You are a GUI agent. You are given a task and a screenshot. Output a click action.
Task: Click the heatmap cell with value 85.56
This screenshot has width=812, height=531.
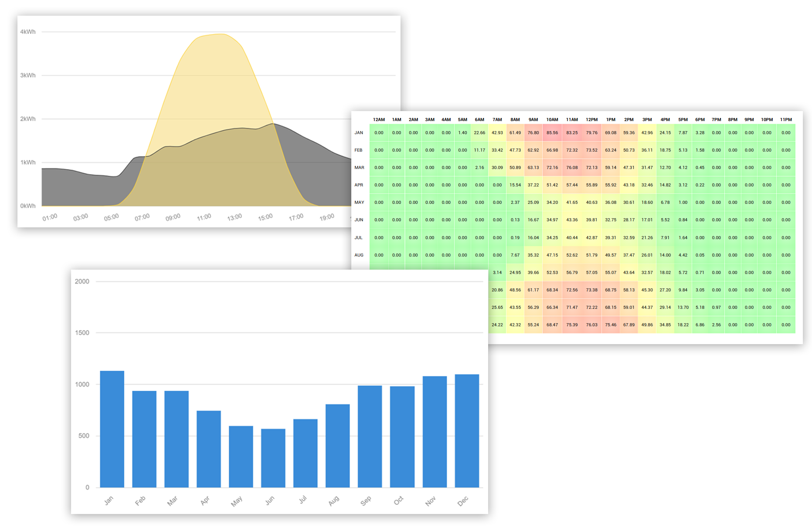[x=552, y=132]
